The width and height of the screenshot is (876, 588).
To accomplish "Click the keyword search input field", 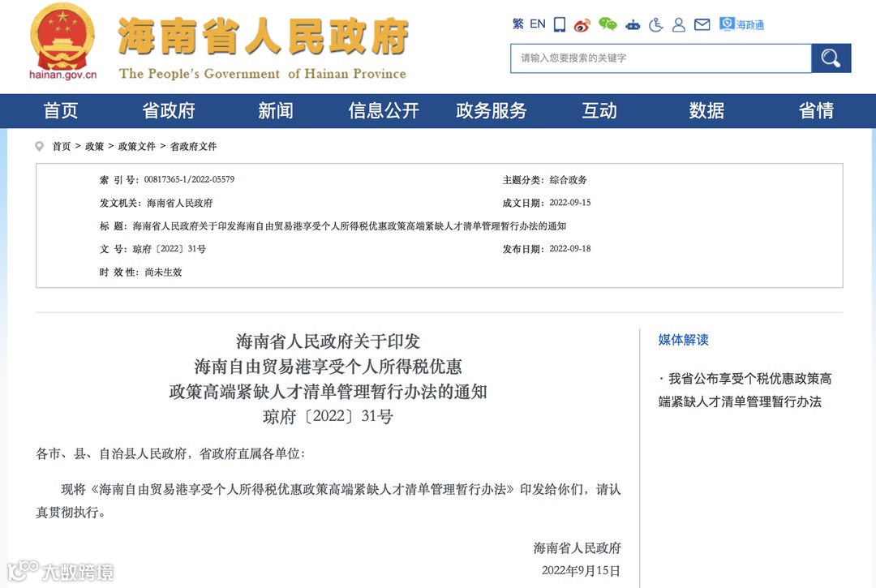I will tap(661, 58).
